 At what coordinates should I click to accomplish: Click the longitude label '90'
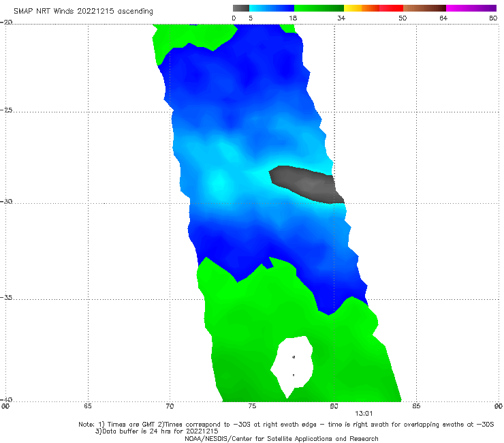499,406
